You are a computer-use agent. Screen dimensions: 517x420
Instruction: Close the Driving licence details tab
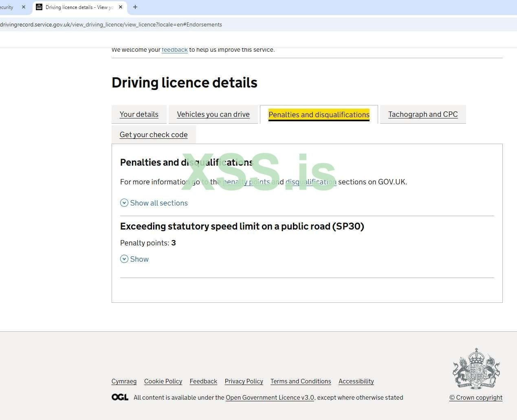coord(121,7)
